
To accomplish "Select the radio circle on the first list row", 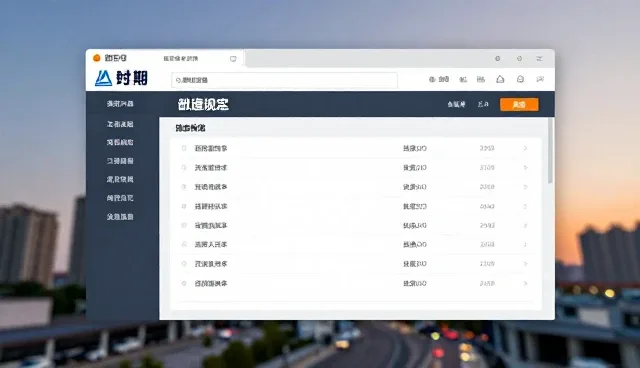I will pyautogui.click(x=184, y=148).
